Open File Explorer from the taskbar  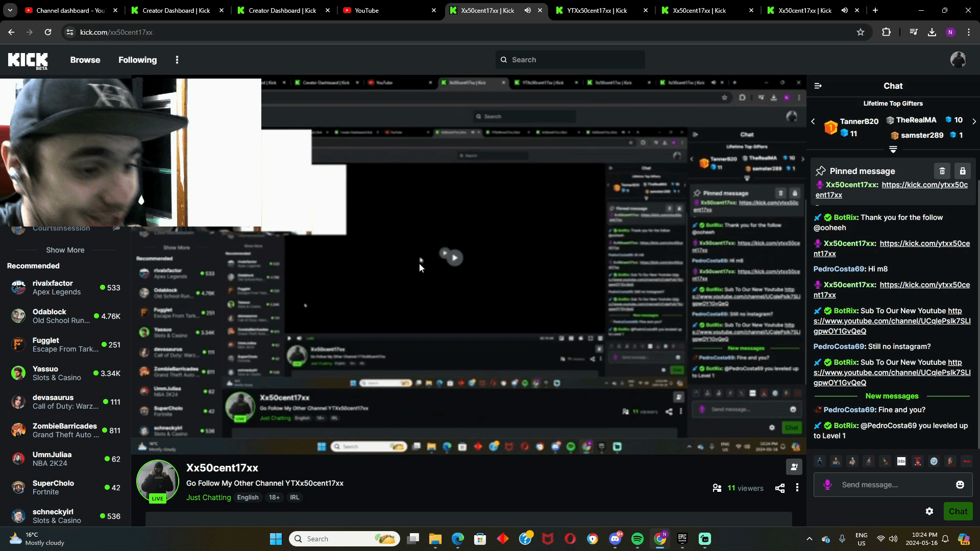pyautogui.click(x=435, y=539)
